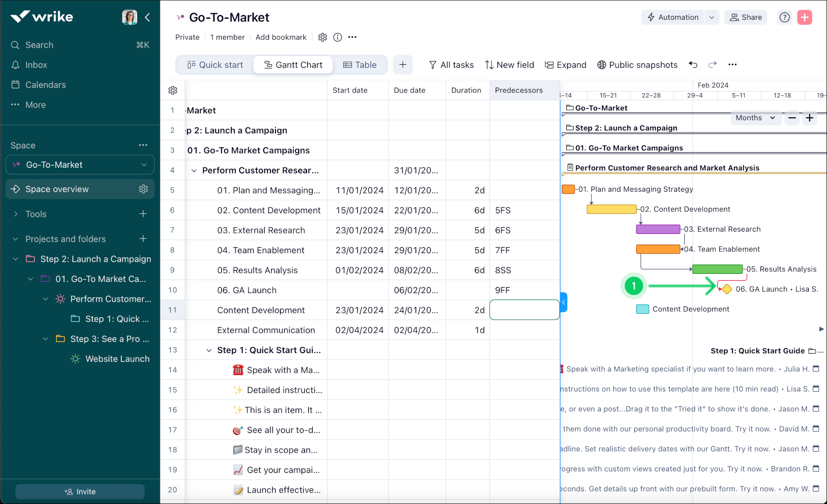Open Search from the sidebar
The height and width of the screenshot is (504, 827).
coord(39,44)
